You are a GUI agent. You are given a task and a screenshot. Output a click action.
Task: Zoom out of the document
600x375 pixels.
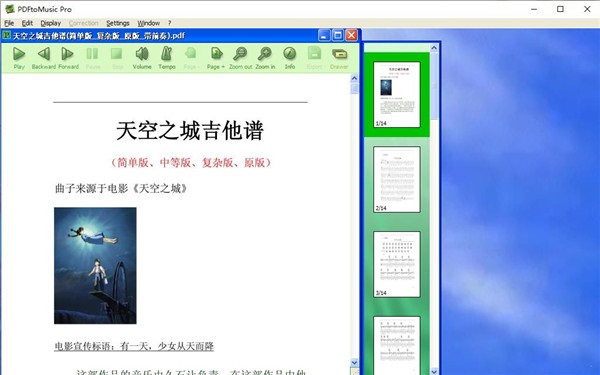click(240, 58)
